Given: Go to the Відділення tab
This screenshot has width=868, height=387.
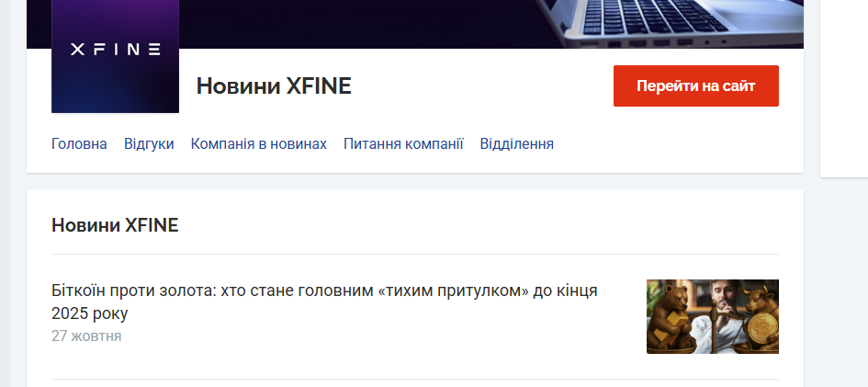Looking at the screenshot, I should point(516,144).
